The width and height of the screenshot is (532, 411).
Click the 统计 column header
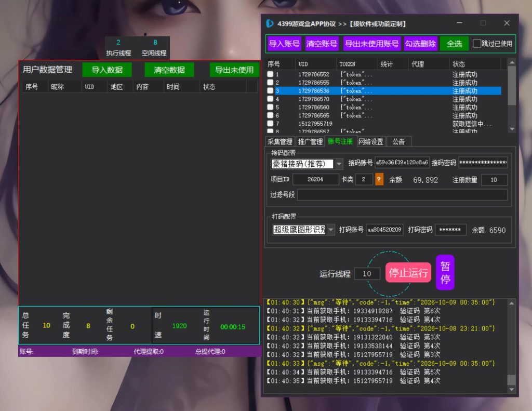pyautogui.click(x=393, y=64)
